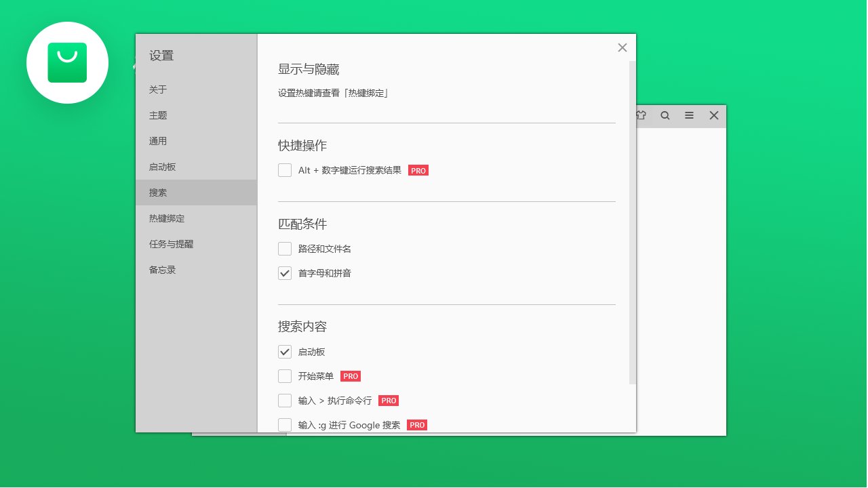Close the 设置 dialog with the X

[622, 47]
